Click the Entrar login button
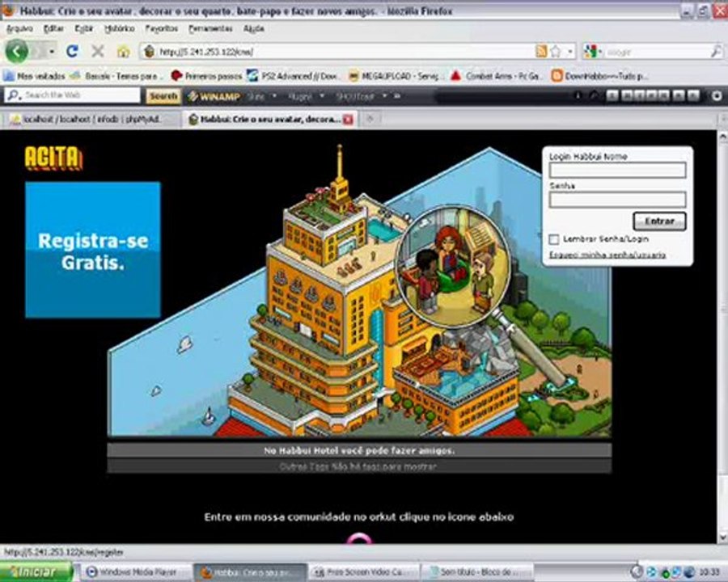Screen dimensions: 728x582 pyautogui.click(x=659, y=221)
